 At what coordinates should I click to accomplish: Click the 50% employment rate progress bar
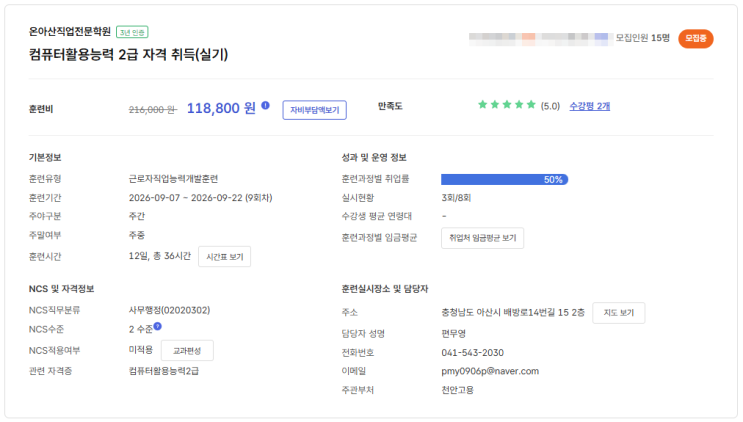(x=504, y=180)
